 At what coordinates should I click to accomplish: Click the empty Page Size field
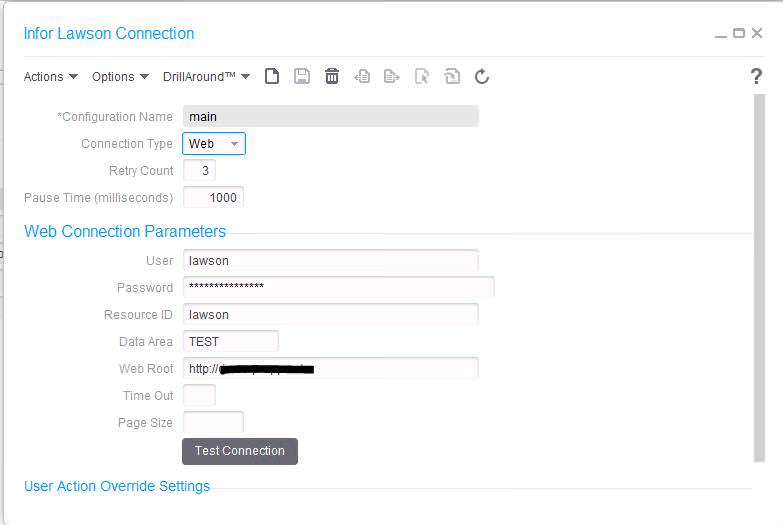213,423
